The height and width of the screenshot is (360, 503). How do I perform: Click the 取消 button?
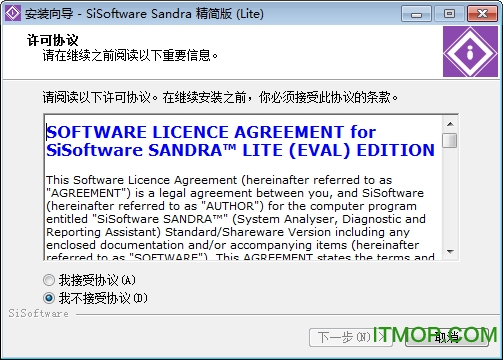(x=447, y=337)
